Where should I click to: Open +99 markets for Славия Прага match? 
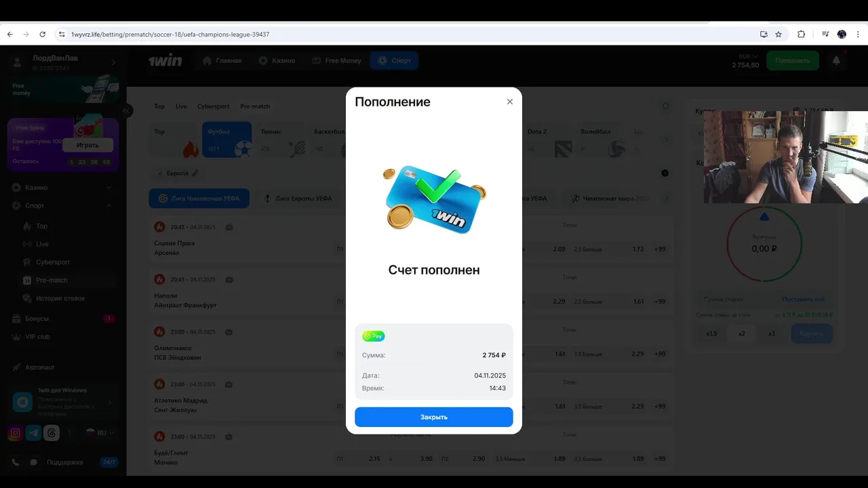tap(660, 249)
